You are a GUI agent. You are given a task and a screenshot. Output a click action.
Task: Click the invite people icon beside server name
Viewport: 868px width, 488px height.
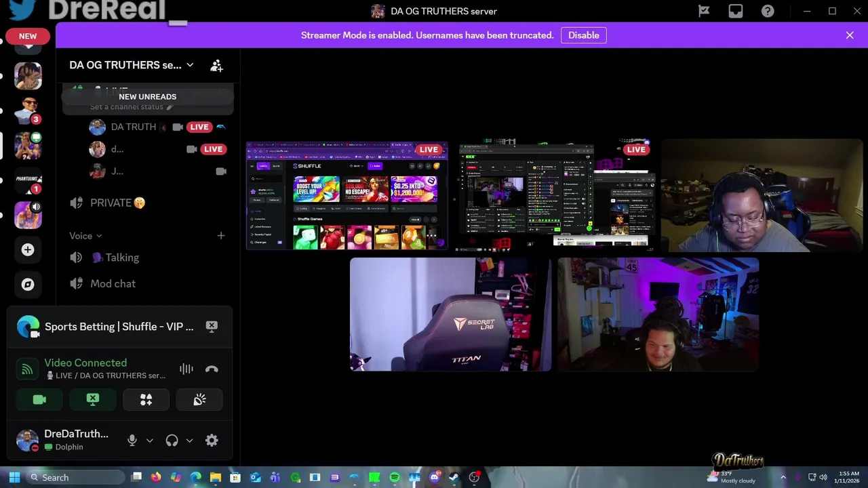(216, 65)
